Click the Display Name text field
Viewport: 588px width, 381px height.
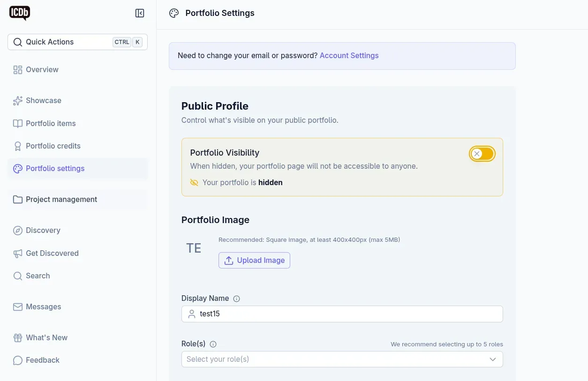point(342,314)
